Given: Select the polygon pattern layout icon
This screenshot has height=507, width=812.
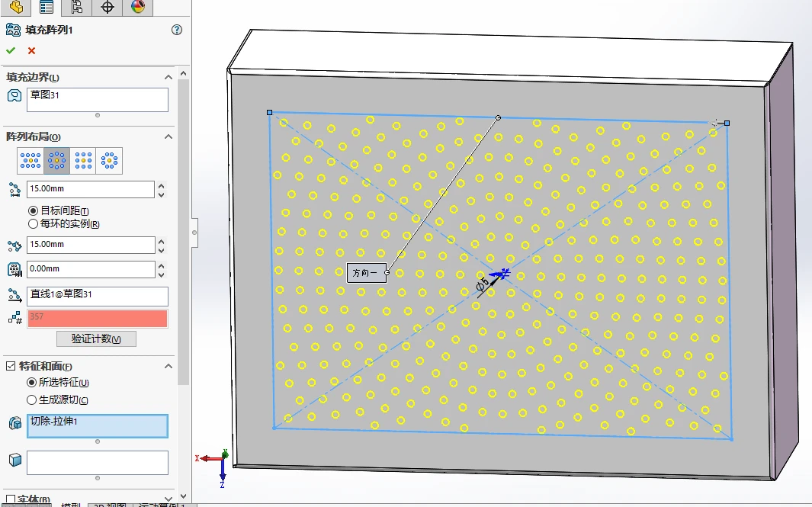Looking at the screenshot, I should pyautogui.click(x=109, y=161).
